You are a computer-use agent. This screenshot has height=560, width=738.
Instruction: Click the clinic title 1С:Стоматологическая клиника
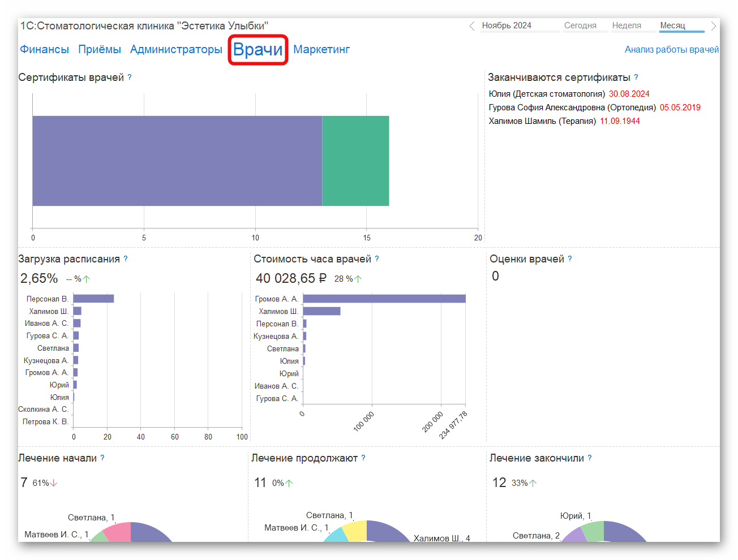point(144,26)
